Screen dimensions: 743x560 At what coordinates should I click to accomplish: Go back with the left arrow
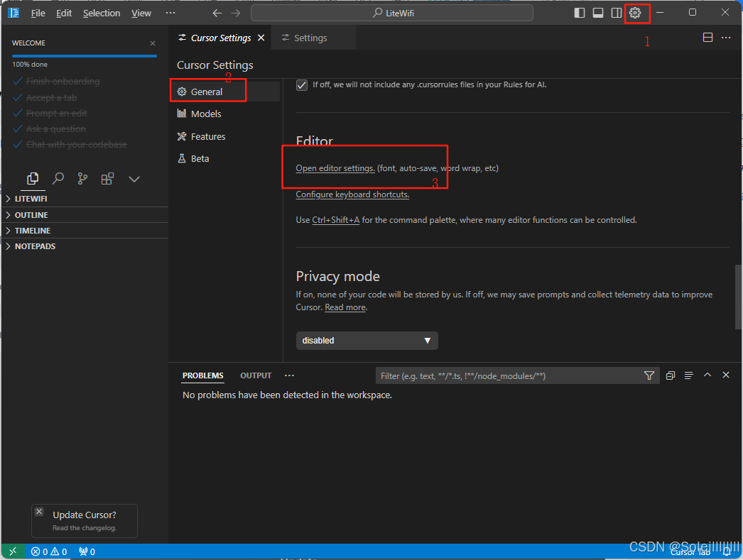tap(217, 13)
